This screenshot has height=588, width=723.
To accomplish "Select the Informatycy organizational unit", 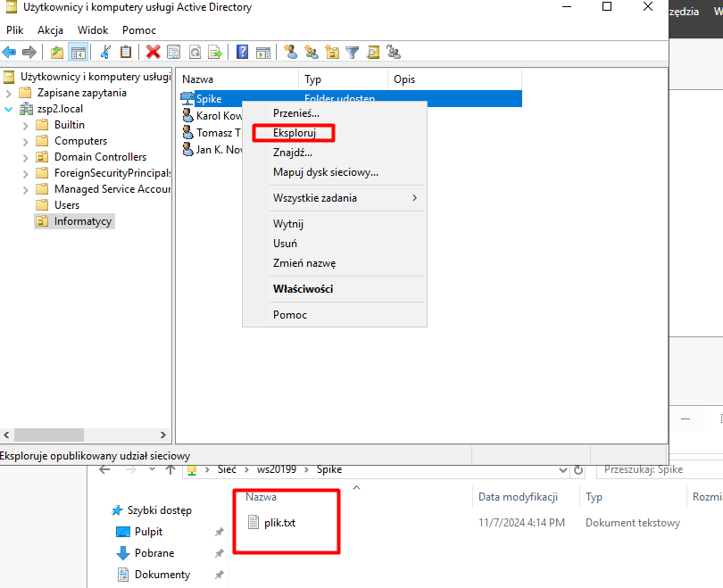I will click(82, 221).
